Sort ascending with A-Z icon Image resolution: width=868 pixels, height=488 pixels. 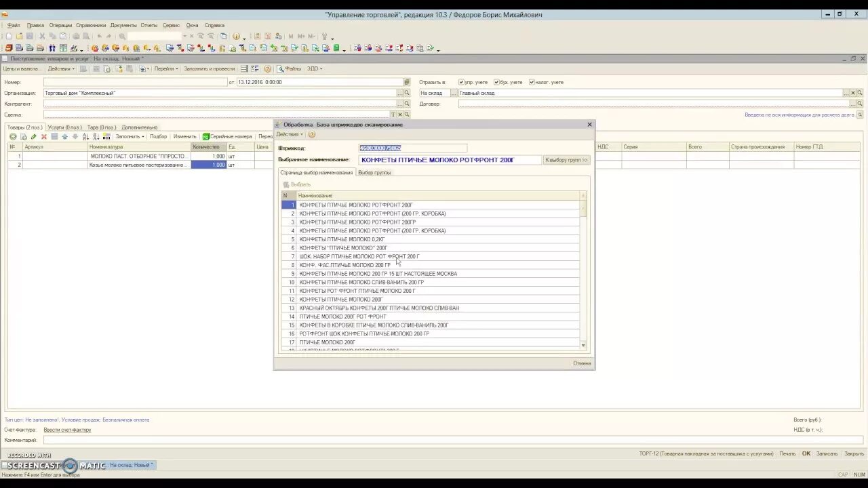pyautogui.click(x=85, y=137)
